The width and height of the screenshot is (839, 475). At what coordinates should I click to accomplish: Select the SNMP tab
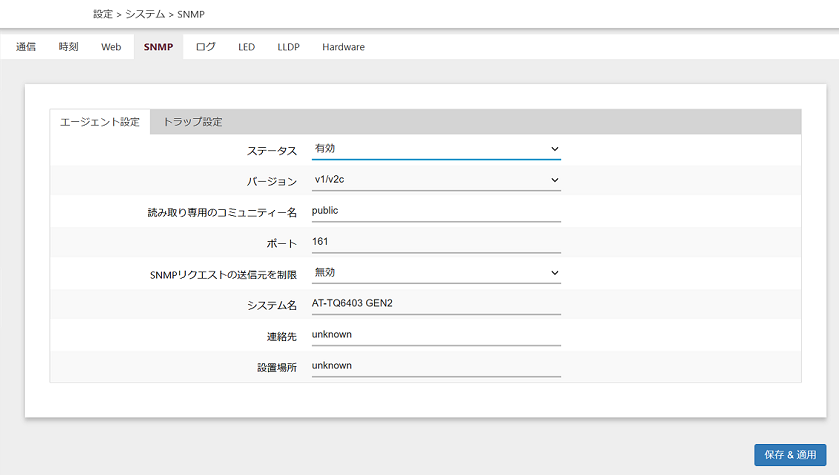pos(158,47)
